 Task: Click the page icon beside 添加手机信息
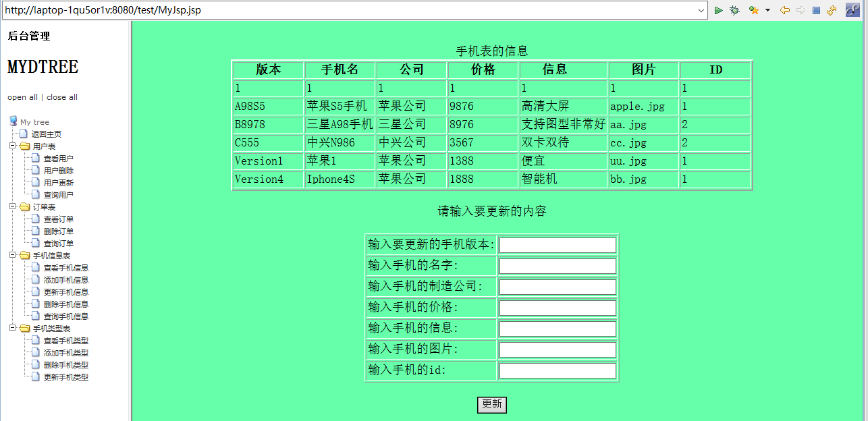(x=36, y=280)
